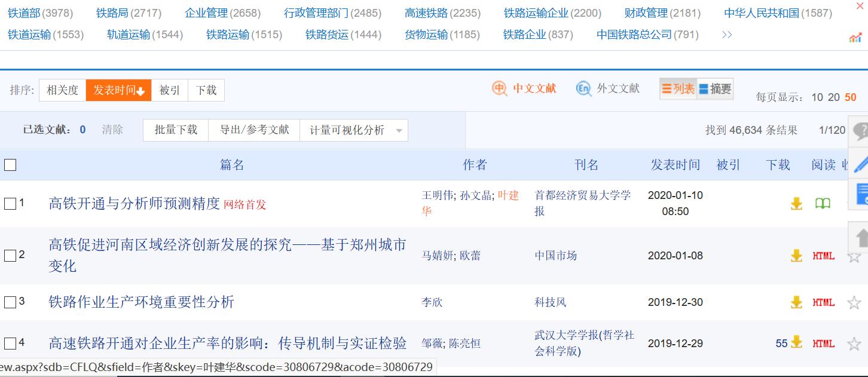
Task: Show 50 results per page
Action: 851,97
